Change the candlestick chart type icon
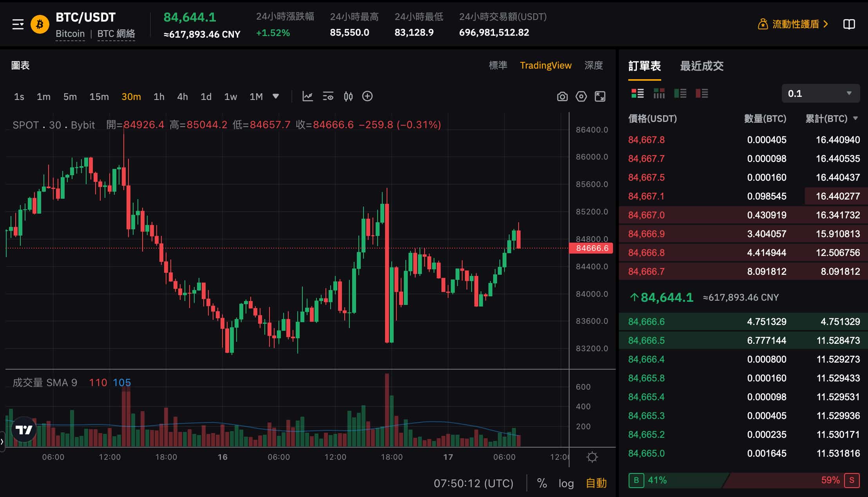The image size is (868, 497). [x=348, y=96]
